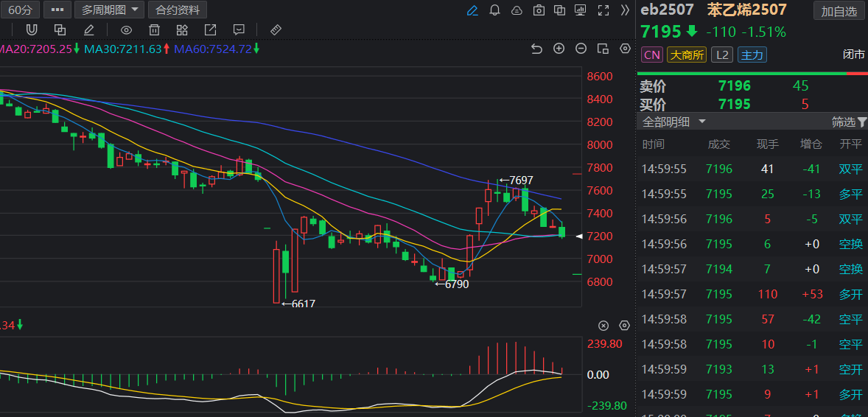Click the 卖价 7196 ask price
868x417 pixels.
point(734,86)
